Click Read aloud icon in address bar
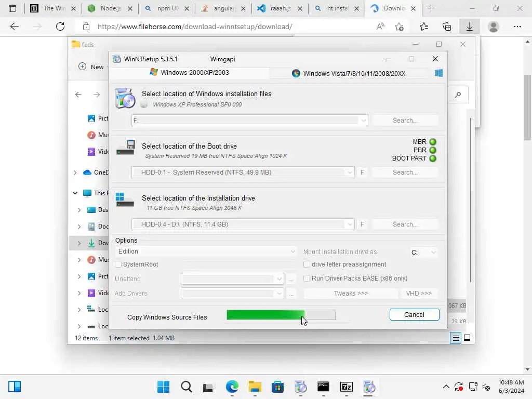 380,26
